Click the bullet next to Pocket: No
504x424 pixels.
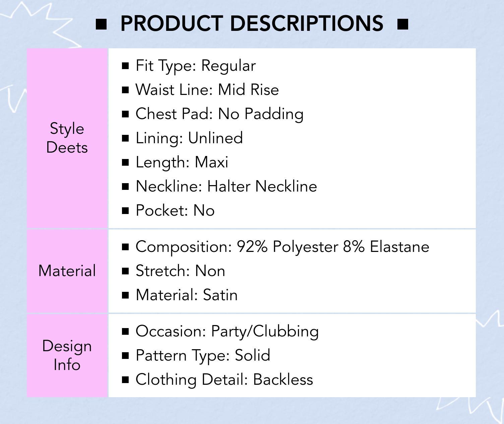[x=126, y=211]
